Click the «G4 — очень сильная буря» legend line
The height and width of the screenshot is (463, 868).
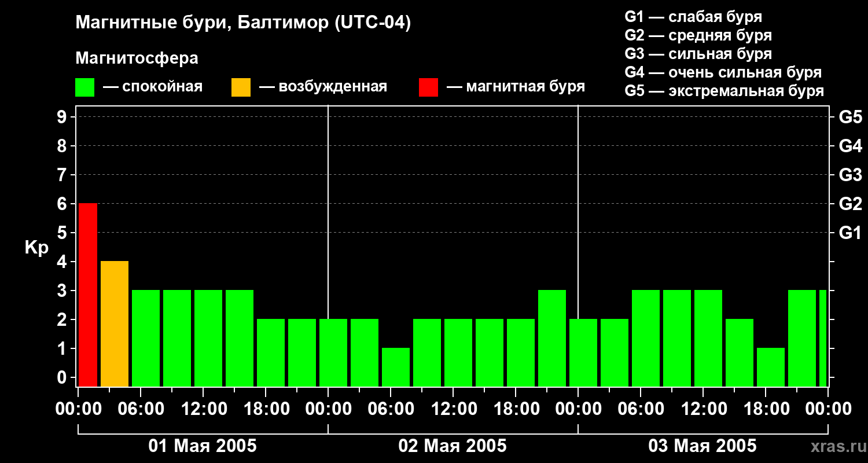point(723,72)
